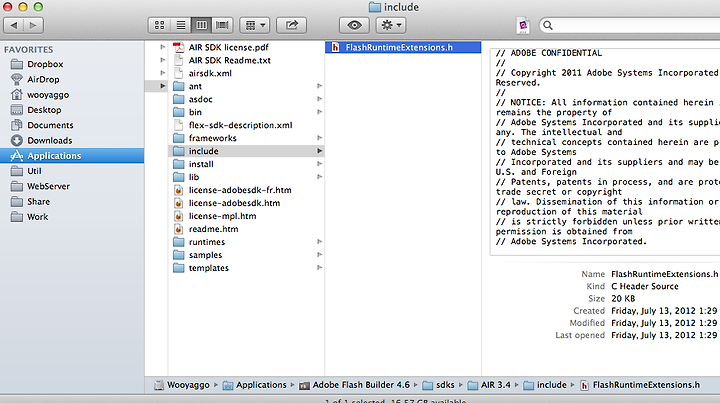Go forward with the right arrow button

tap(34, 25)
